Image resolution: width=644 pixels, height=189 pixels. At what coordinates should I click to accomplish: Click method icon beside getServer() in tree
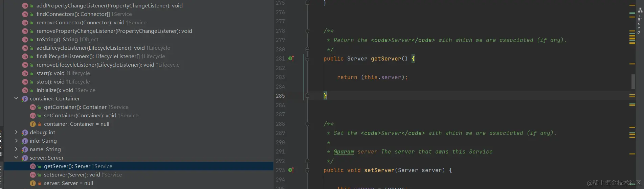point(33,166)
